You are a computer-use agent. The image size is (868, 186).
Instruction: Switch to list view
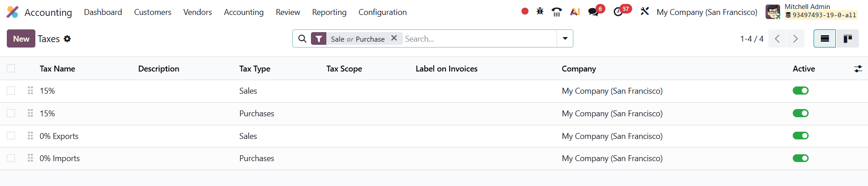click(825, 39)
